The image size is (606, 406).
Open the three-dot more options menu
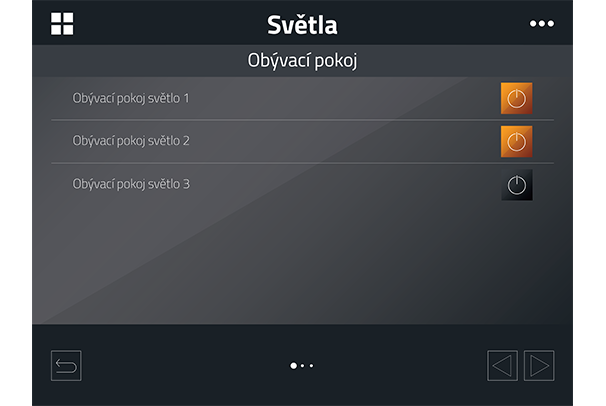coord(541,23)
